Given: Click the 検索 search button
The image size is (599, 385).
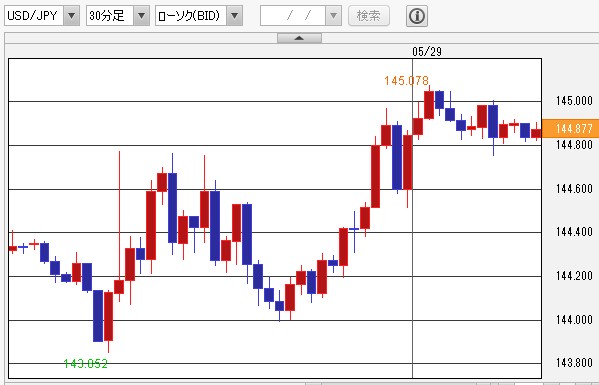Looking at the screenshot, I should coord(369,16).
